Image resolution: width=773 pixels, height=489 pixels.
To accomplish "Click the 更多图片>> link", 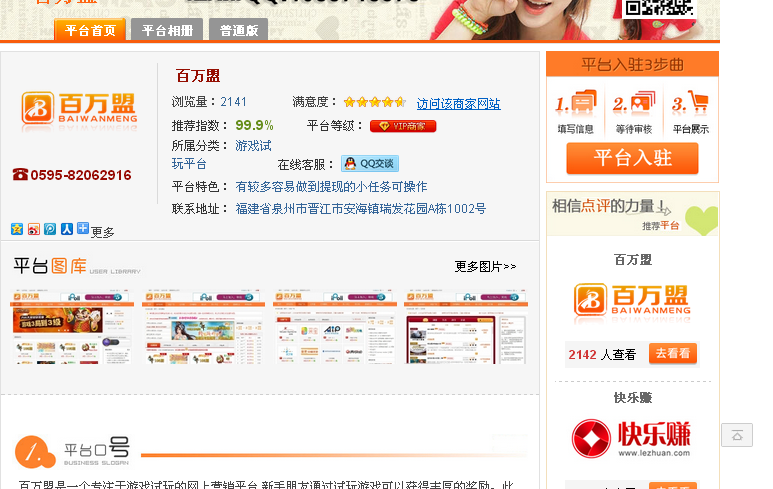I will pyautogui.click(x=485, y=267).
